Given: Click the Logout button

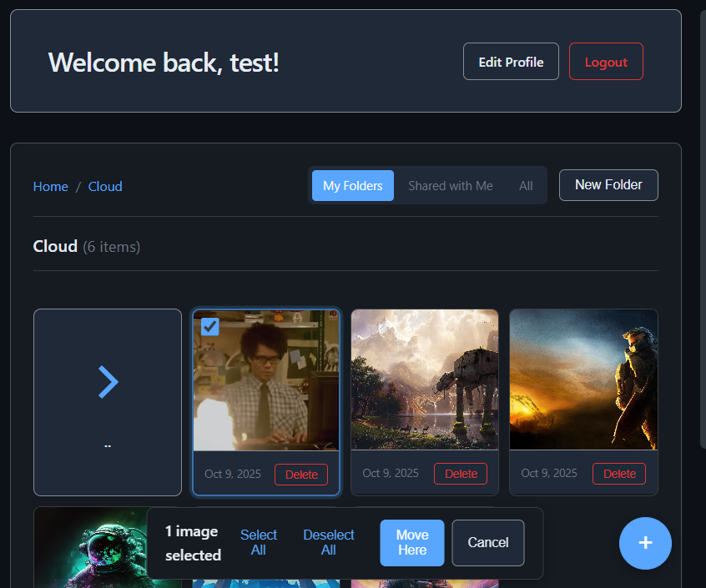Looking at the screenshot, I should [x=606, y=62].
